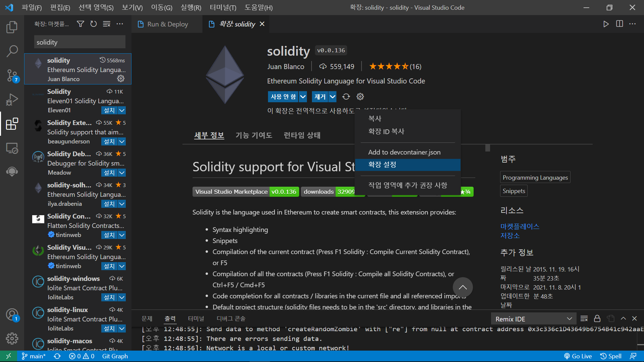Open the Remix IDE output channel dropdown

pyautogui.click(x=533, y=319)
